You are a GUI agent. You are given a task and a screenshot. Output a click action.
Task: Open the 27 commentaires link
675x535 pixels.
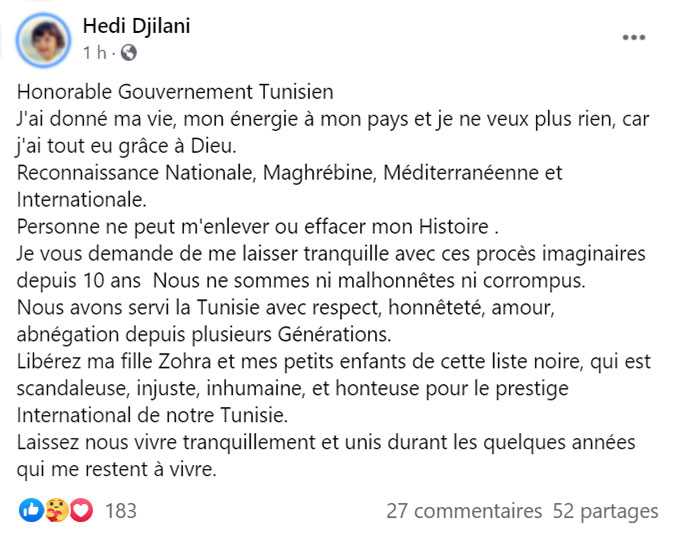pos(464,511)
